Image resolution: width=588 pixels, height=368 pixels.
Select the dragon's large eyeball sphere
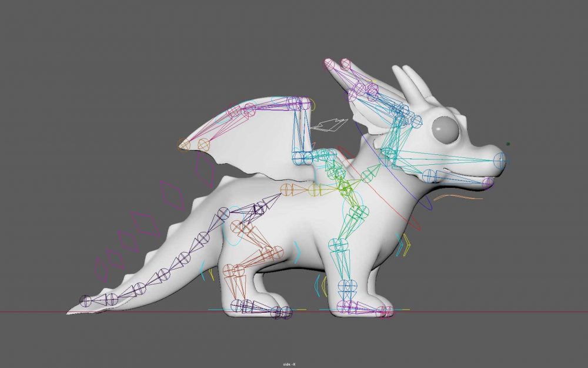coord(445,130)
